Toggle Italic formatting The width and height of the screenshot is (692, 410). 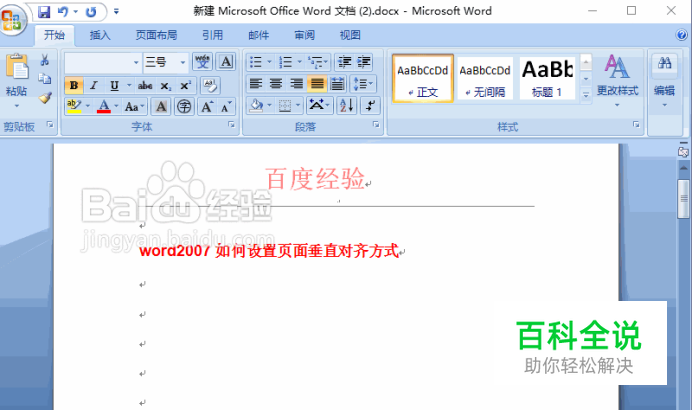click(94, 85)
